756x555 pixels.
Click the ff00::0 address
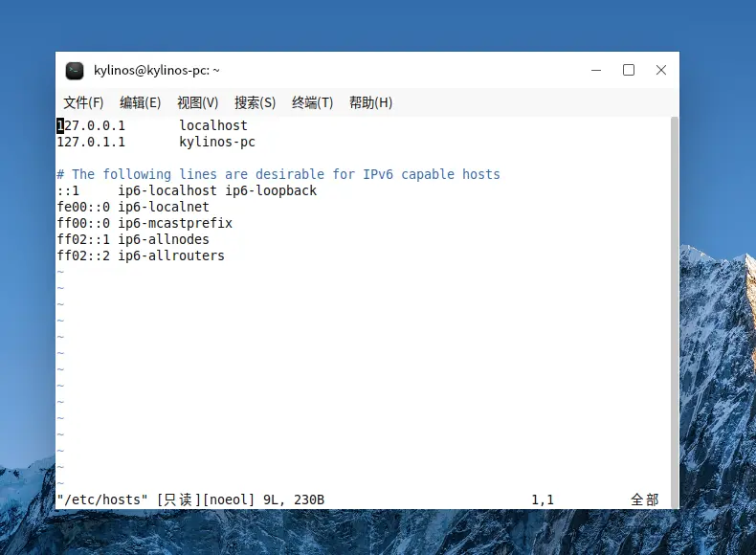pos(83,223)
